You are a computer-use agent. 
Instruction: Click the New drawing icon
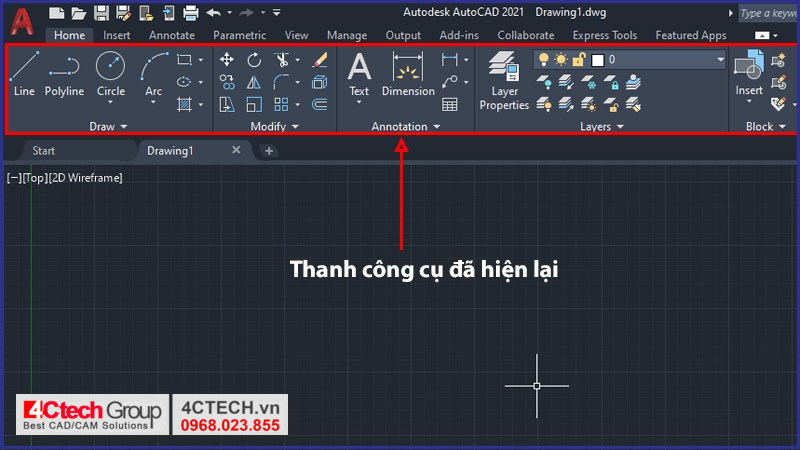[56, 13]
